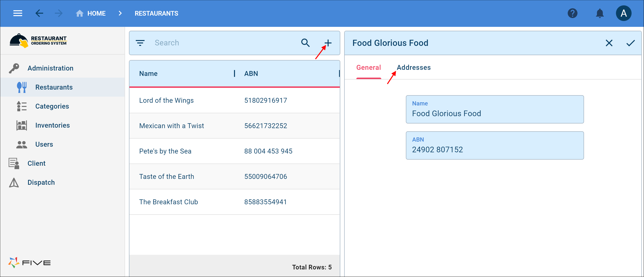Screen dimensions: 644x277
Task: Click the Dispatch arrow icon
Action: [14, 182]
